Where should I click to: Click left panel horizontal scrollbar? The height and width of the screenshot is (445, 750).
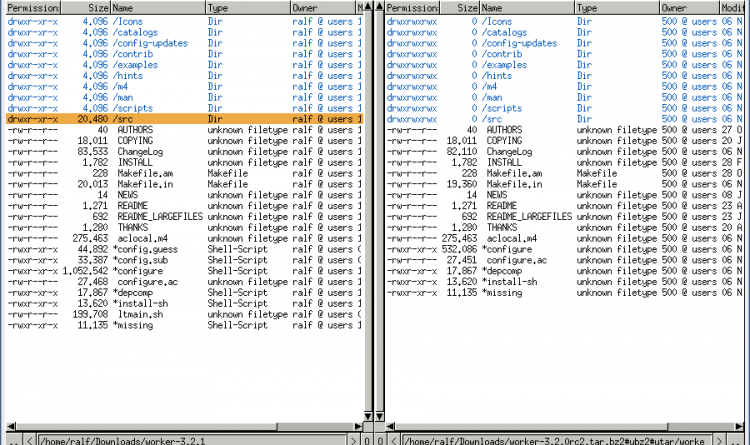tap(180, 427)
